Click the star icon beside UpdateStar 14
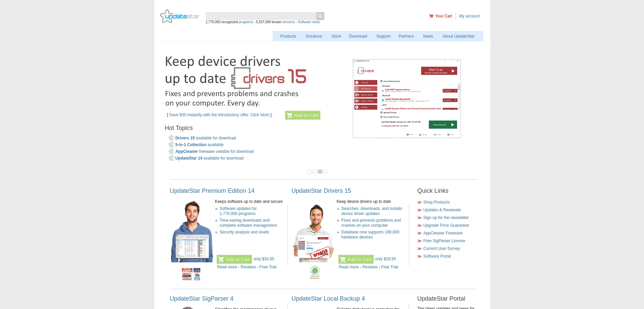The height and width of the screenshot is (309, 644). point(171,158)
